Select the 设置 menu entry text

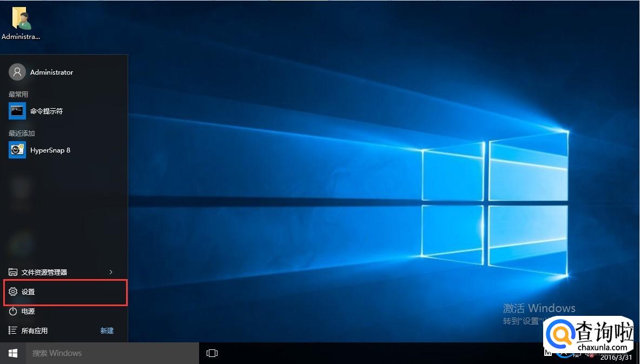point(28,292)
